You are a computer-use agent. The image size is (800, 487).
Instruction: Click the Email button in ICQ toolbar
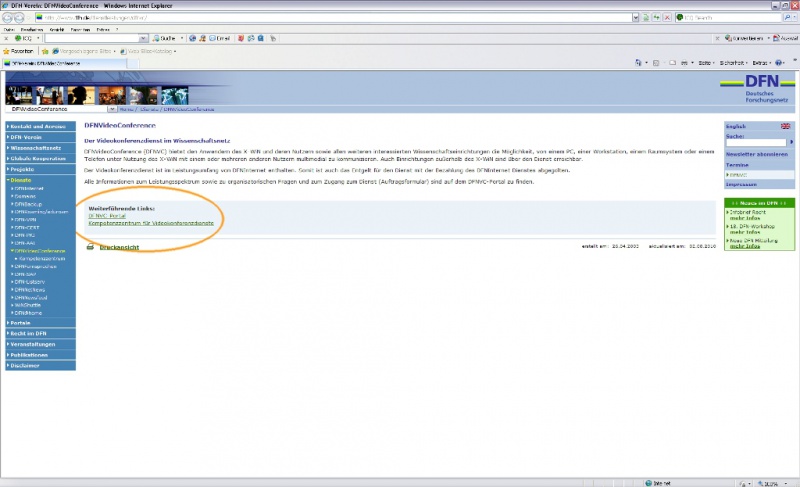(219, 38)
